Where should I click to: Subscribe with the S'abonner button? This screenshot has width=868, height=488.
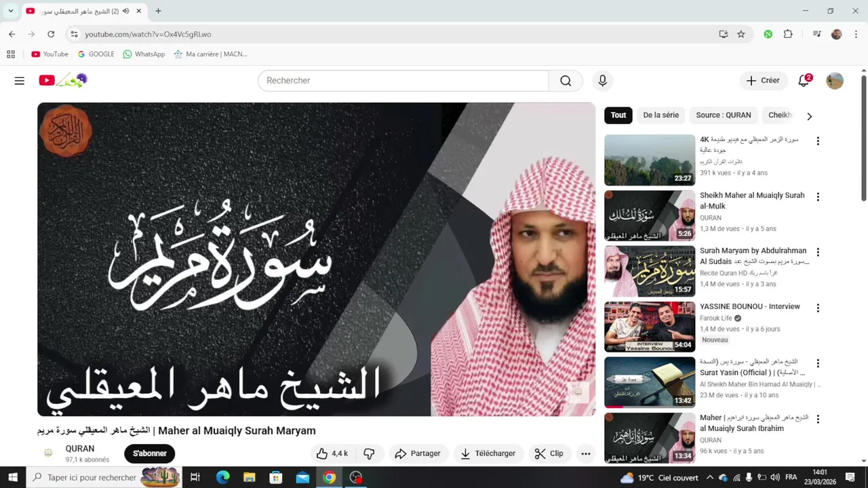[150, 453]
